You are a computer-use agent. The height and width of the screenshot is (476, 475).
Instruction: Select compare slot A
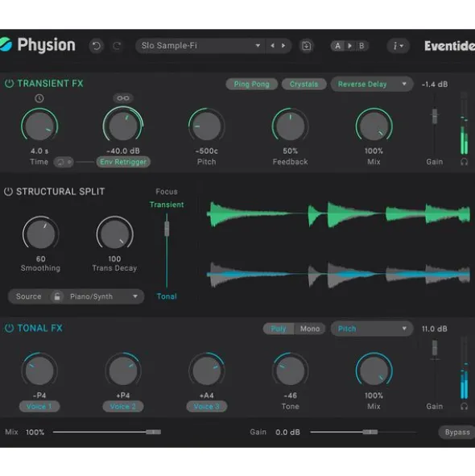click(x=337, y=46)
